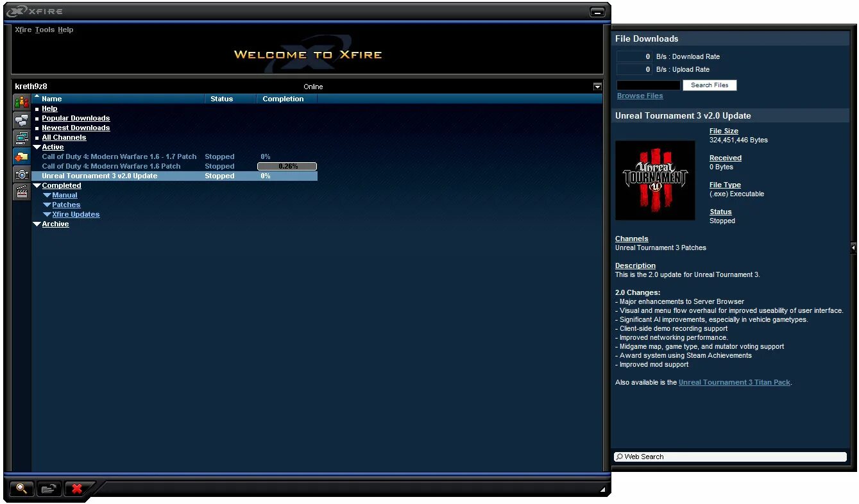The image size is (859, 504).
Task: Select Call of Duty 4 1.6 - 1.7 Patch row
Action: tap(174, 156)
